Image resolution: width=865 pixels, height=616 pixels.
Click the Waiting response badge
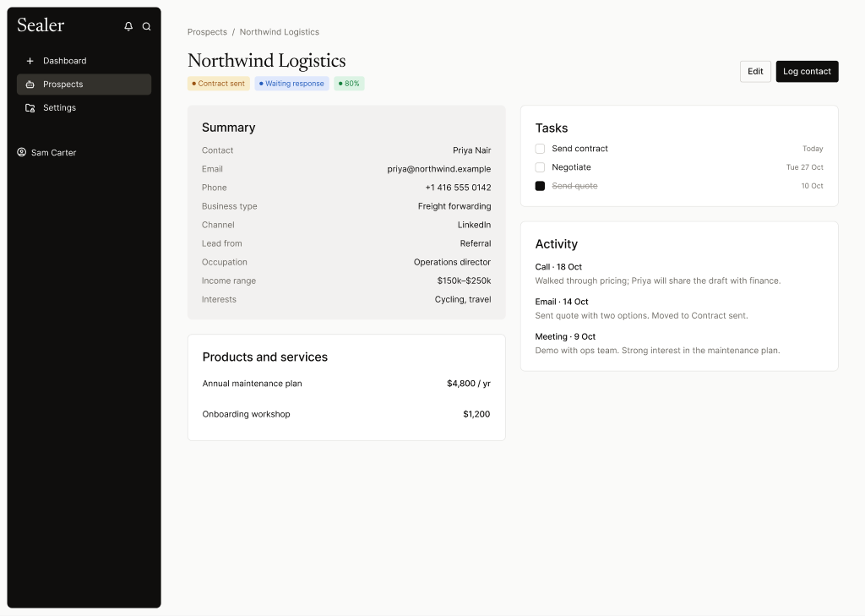click(291, 84)
